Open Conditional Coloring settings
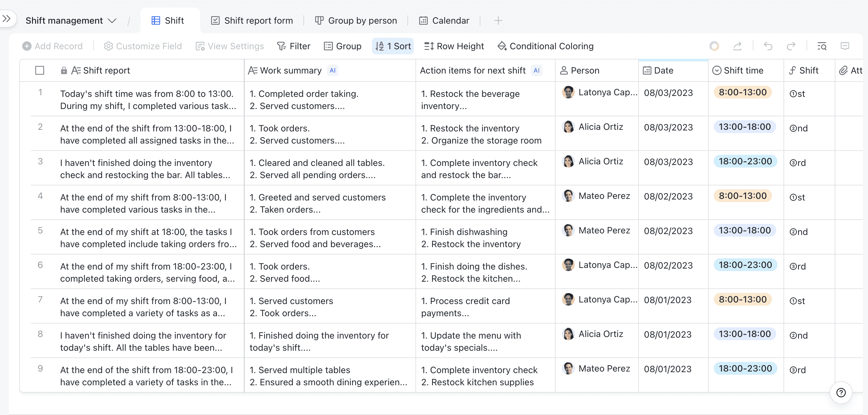 [545, 46]
